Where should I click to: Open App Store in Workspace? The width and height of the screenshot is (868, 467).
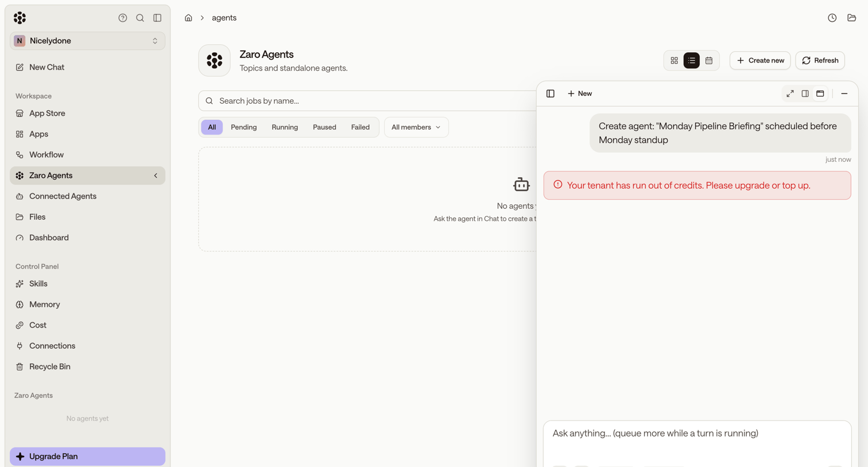click(87, 113)
